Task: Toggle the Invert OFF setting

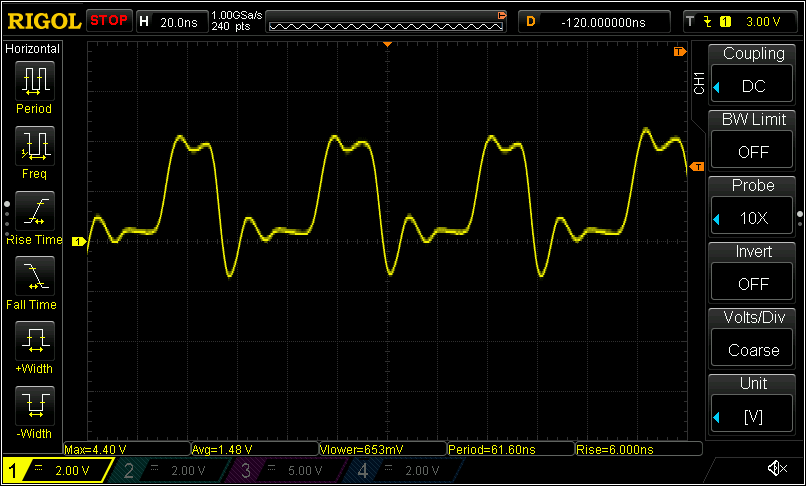Action: click(x=752, y=271)
